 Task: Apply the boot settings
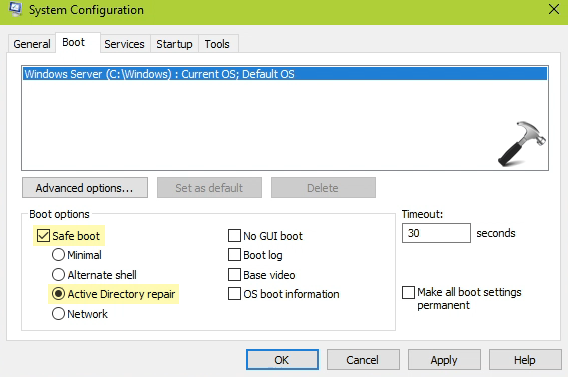coord(444,360)
